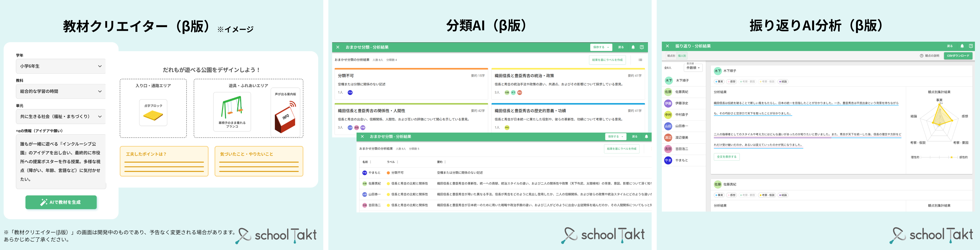980x250 pixels.
Task: Click the CSVダウンロード button
Action: click(x=958, y=56)
